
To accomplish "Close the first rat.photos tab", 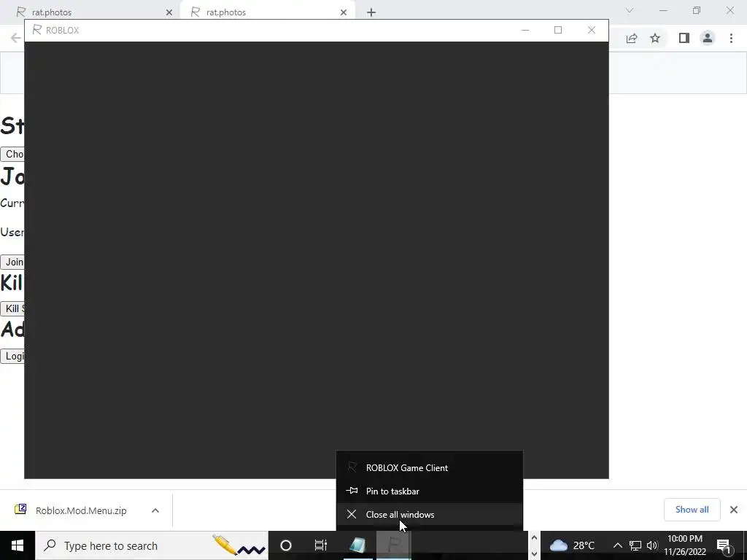I will coord(169,12).
